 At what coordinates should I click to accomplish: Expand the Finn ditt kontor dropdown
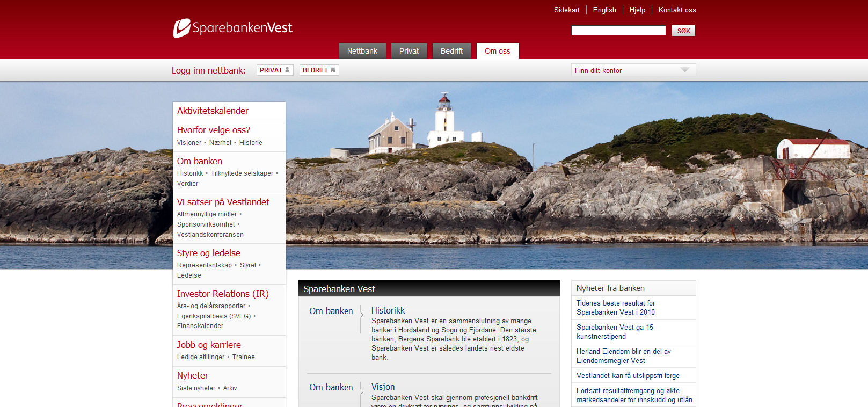click(633, 70)
